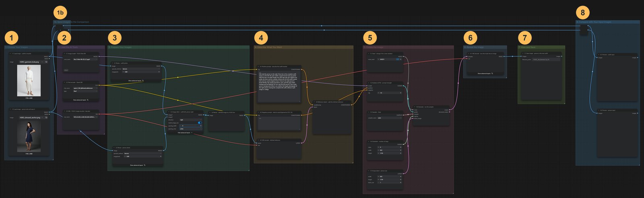Click blue control-after-generate button beside noise_seed
644x198 pixels.
(398, 59)
